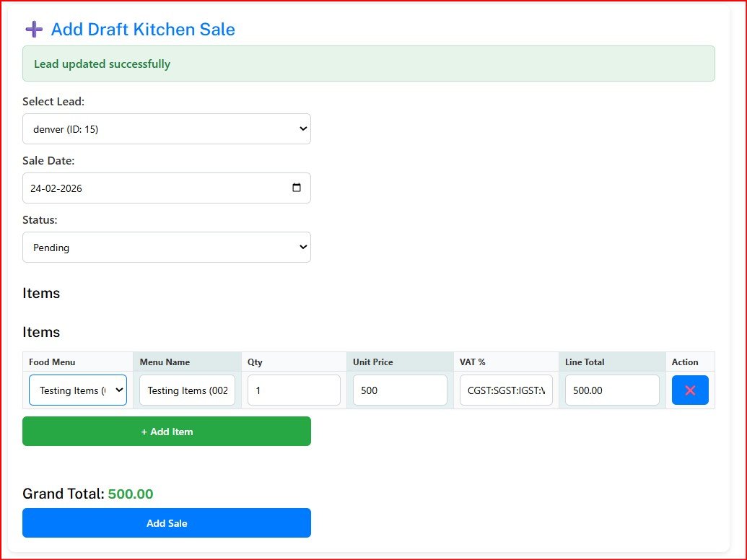Click the Action column header

[685, 362]
